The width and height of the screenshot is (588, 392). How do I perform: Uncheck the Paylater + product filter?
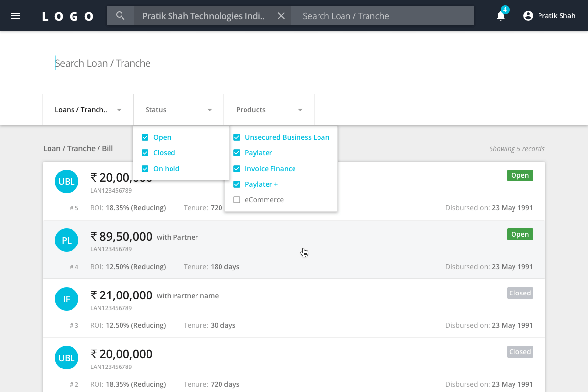tap(237, 184)
